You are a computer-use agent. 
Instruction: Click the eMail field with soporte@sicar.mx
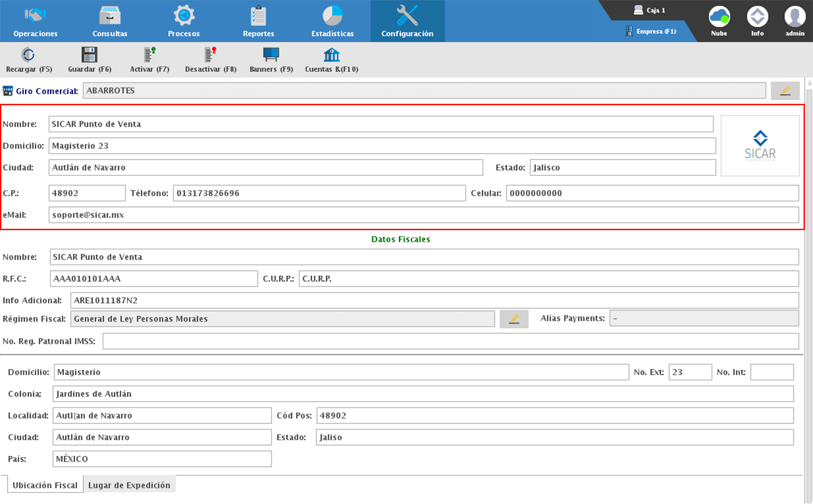coord(423,215)
